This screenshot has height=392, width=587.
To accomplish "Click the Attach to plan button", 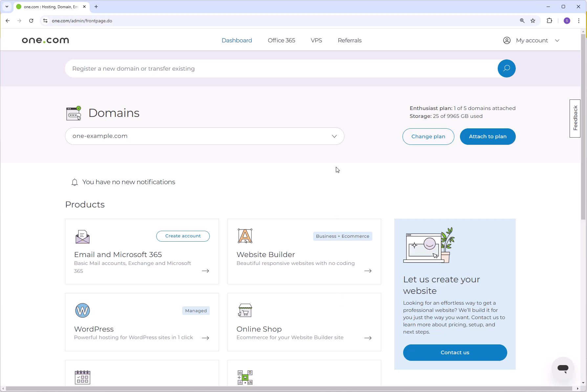I will click(488, 136).
